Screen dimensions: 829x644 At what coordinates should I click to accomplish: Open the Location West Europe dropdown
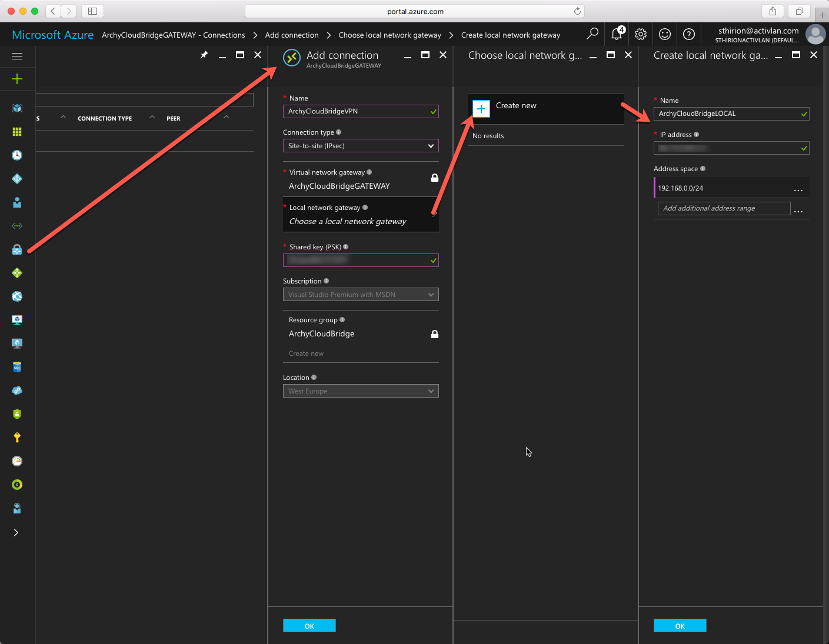click(x=361, y=391)
